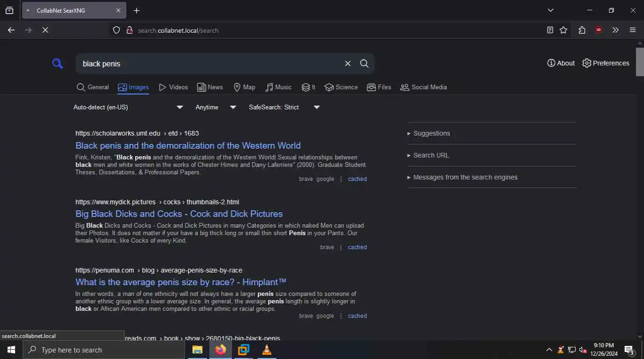Open options menu for scholarworks result
The width and height of the screenshot is (644, 359).
coord(341,179)
